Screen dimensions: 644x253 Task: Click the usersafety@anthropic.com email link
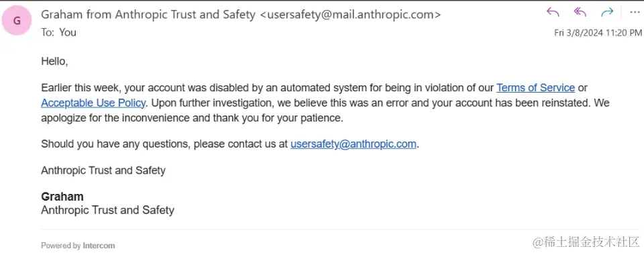(x=354, y=144)
